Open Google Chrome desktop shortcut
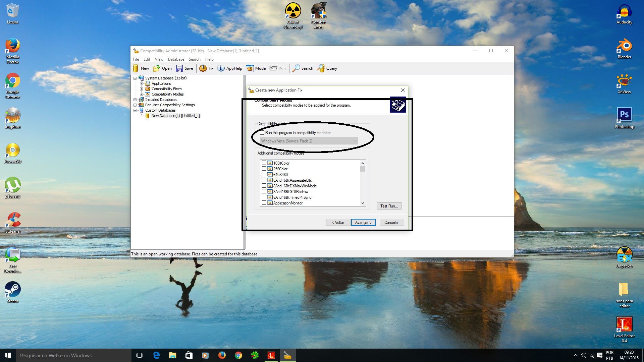The height and width of the screenshot is (362, 644). coord(13,86)
